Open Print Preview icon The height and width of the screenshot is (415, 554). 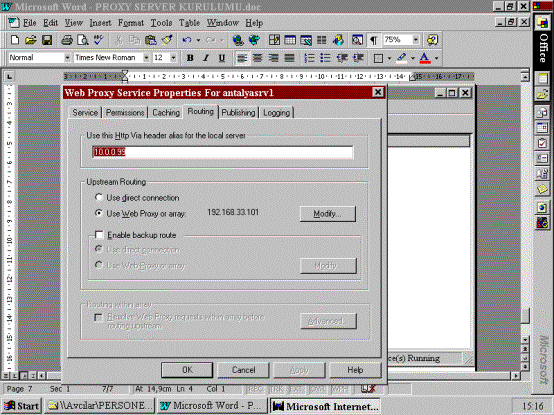(x=83, y=40)
